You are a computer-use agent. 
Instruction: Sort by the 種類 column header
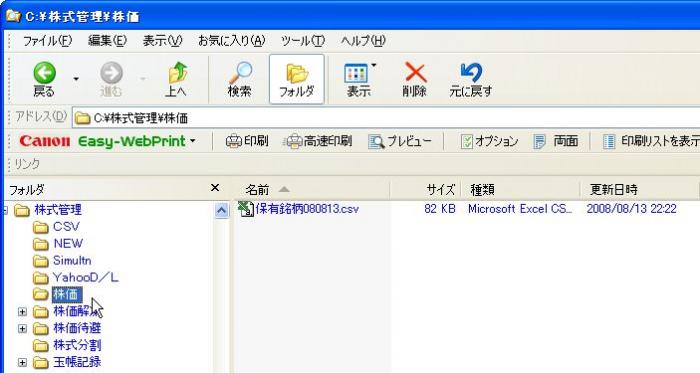520,190
